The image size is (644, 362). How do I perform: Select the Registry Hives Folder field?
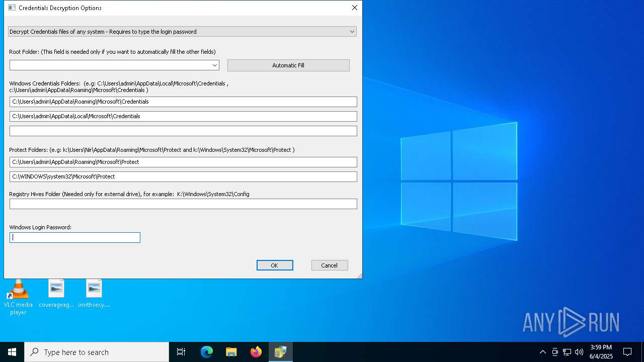[x=183, y=204]
